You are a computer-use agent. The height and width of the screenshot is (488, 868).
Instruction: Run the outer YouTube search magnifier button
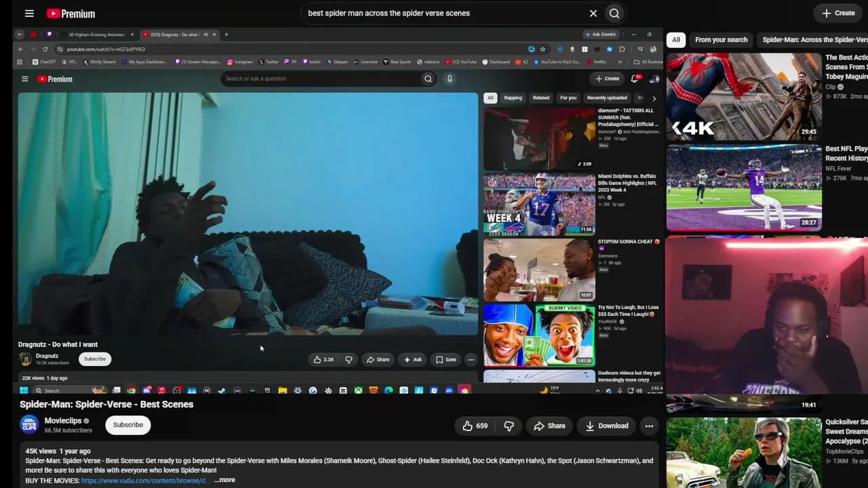click(614, 13)
